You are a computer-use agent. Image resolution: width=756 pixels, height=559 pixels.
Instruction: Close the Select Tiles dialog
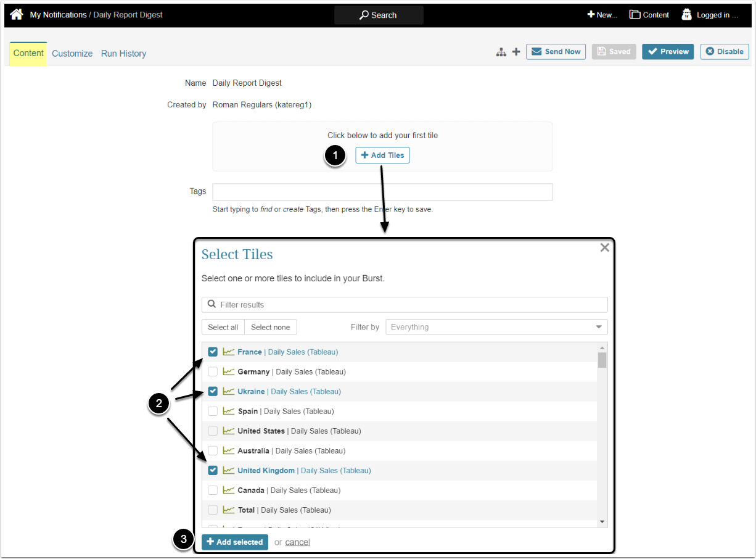click(x=604, y=247)
